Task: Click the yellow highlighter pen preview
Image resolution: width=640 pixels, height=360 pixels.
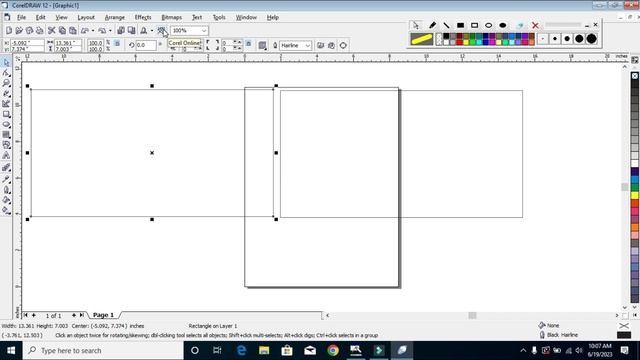Action: click(x=422, y=39)
